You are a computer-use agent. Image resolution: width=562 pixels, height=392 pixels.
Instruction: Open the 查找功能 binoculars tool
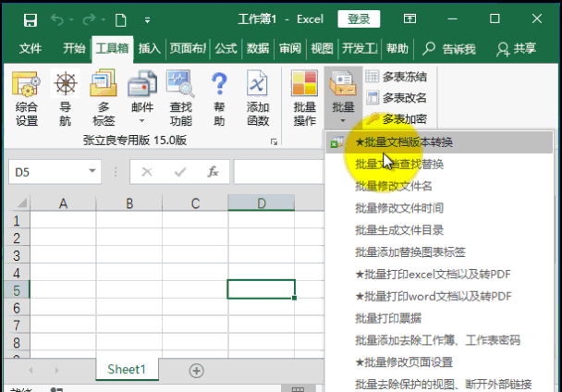click(x=180, y=98)
